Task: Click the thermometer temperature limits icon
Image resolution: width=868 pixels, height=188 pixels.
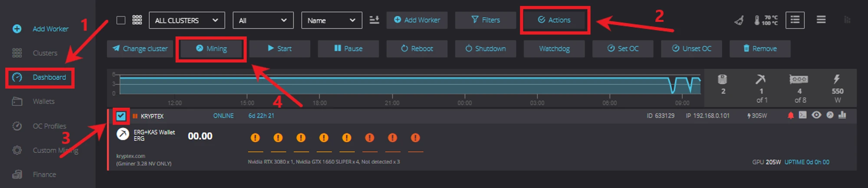Action: [x=766, y=20]
